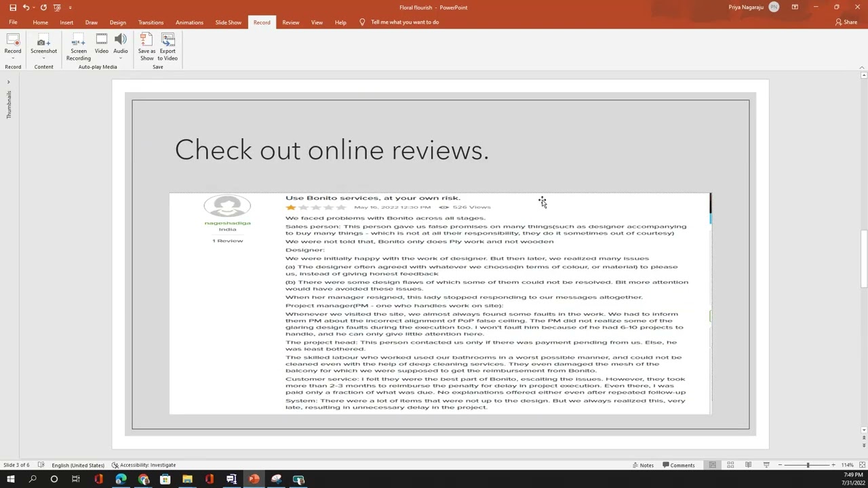This screenshot has height=488, width=868.
Task: Switch to the Insert tab
Action: tap(66, 22)
